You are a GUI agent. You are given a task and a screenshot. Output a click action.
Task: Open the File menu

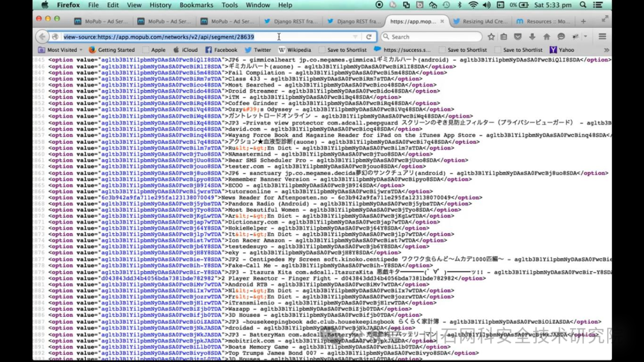(93, 5)
